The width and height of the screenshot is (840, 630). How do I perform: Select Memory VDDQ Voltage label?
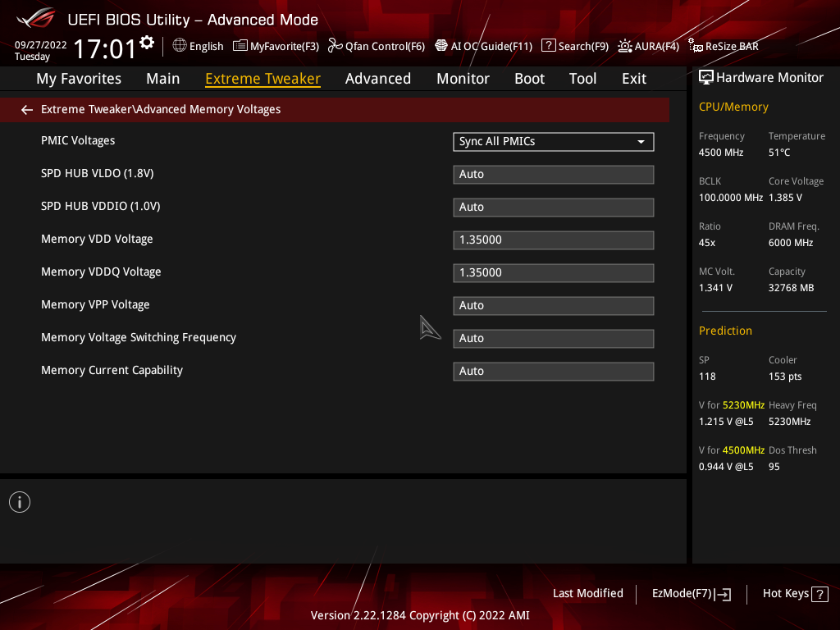click(101, 272)
